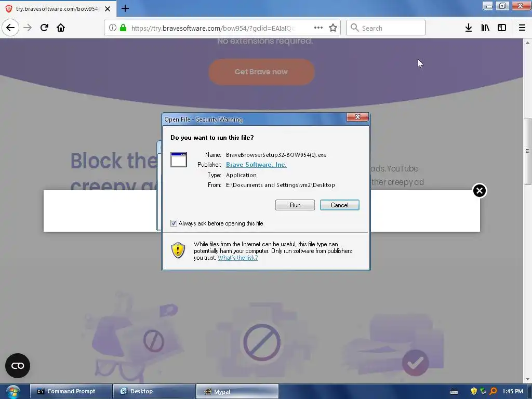Close the Security Warning dialog with X
532x399 pixels.
357,117
